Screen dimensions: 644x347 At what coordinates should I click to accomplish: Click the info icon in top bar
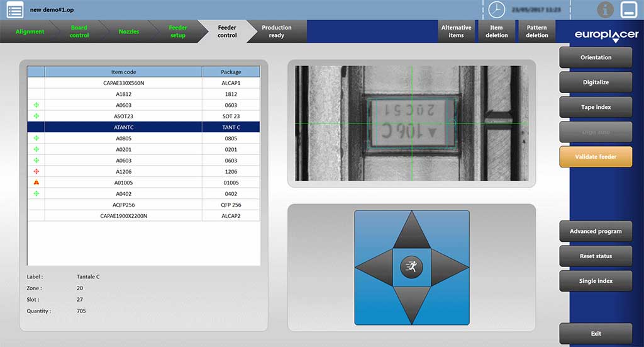point(605,9)
